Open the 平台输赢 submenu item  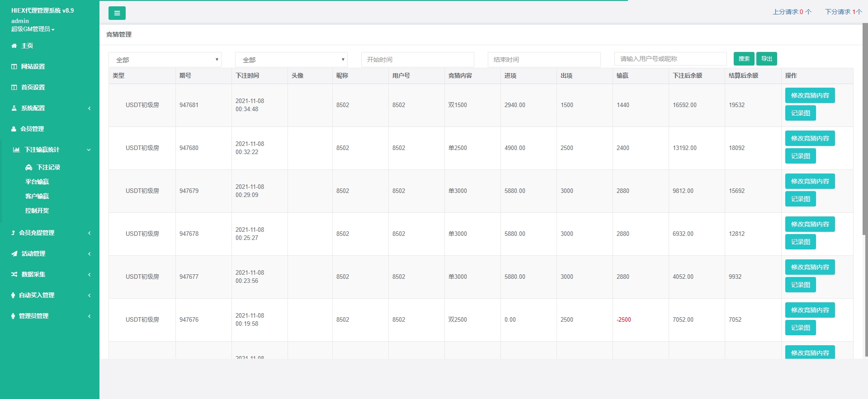click(x=37, y=182)
